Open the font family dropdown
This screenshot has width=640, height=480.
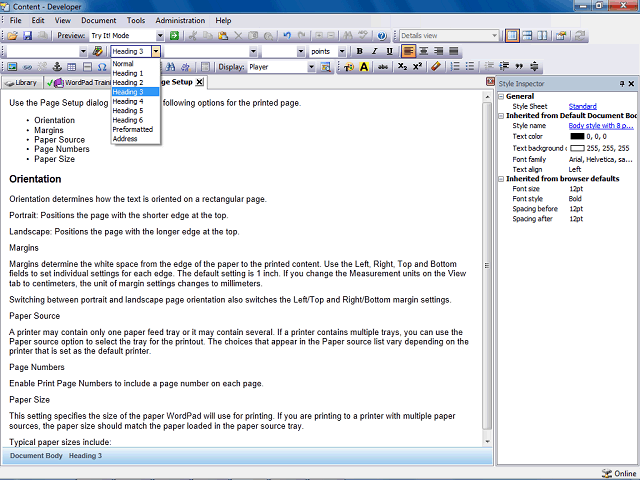pos(253,51)
